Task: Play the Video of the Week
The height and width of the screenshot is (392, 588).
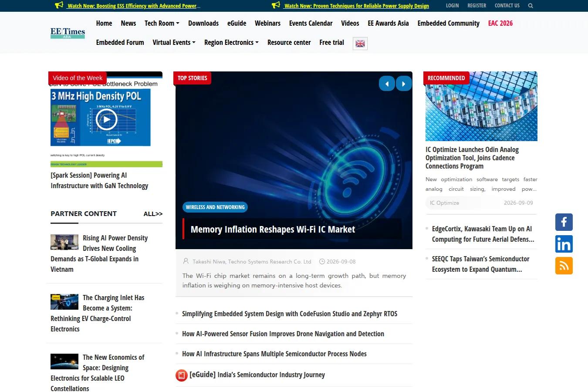Action: tap(107, 119)
